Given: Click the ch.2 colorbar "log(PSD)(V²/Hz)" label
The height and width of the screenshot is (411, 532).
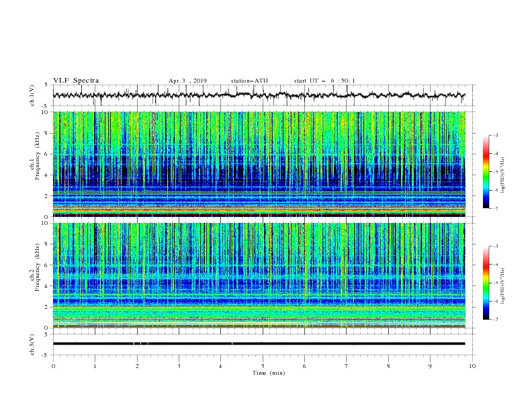Looking at the screenshot, I should (x=503, y=286).
